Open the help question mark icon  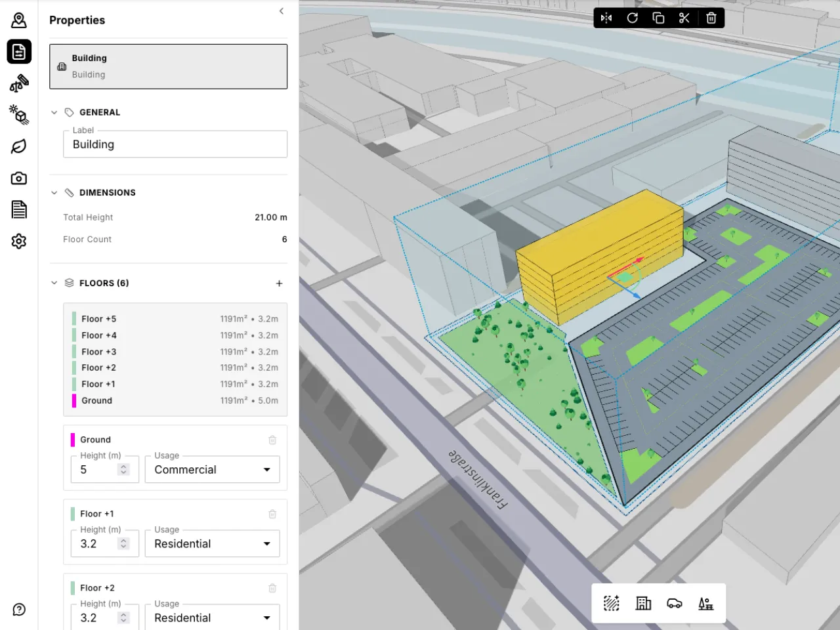[x=19, y=610]
